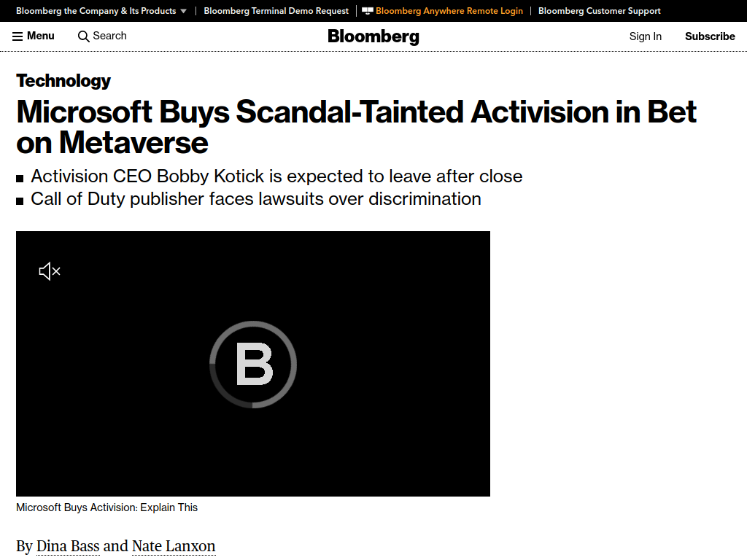Click the Menu text label
747x560 pixels.
coord(41,36)
